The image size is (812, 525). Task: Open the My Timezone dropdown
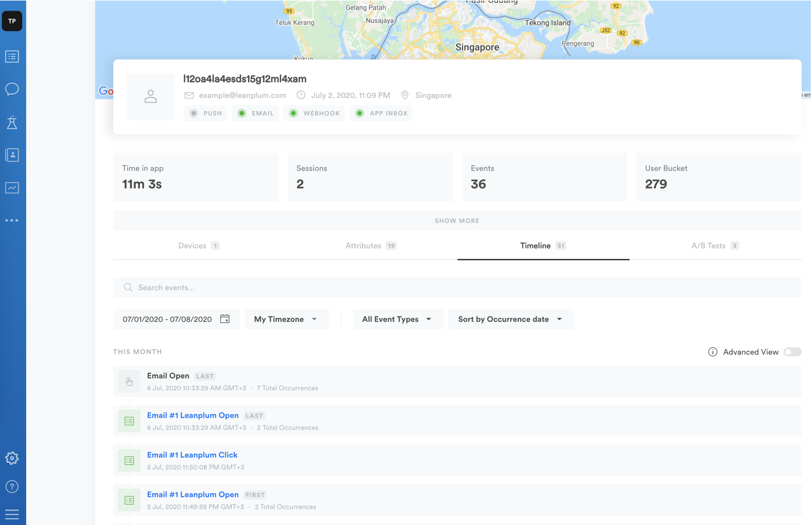tap(287, 319)
